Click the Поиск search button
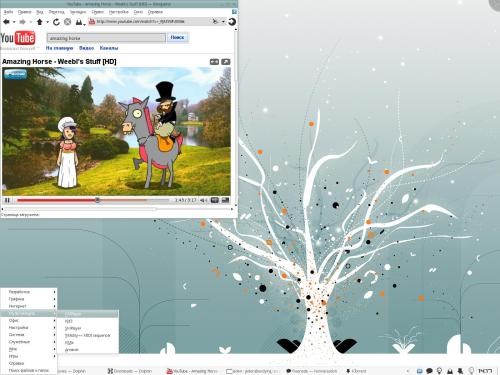Viewport: 500px width, 375px height. tap(177, 38)
